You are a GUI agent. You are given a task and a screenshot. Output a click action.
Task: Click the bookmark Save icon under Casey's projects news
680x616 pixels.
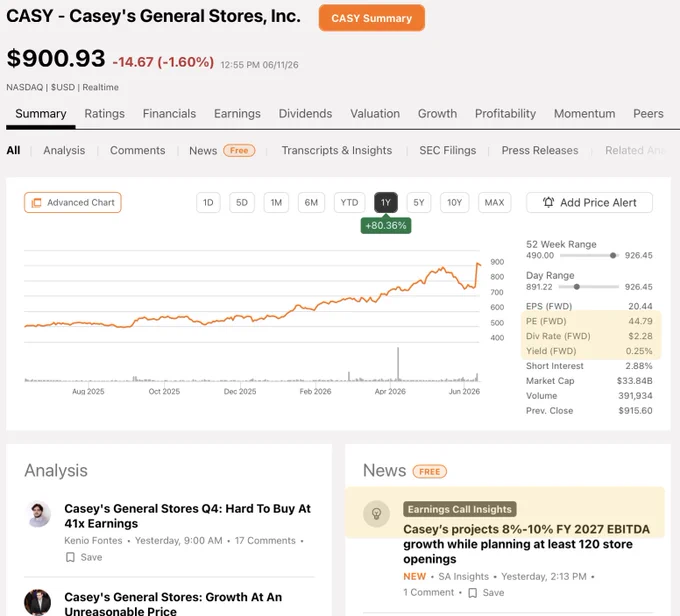pos(473,593)
